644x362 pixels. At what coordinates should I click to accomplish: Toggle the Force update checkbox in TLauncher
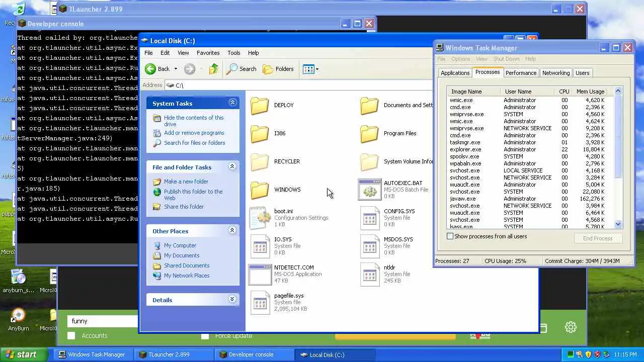205,335
